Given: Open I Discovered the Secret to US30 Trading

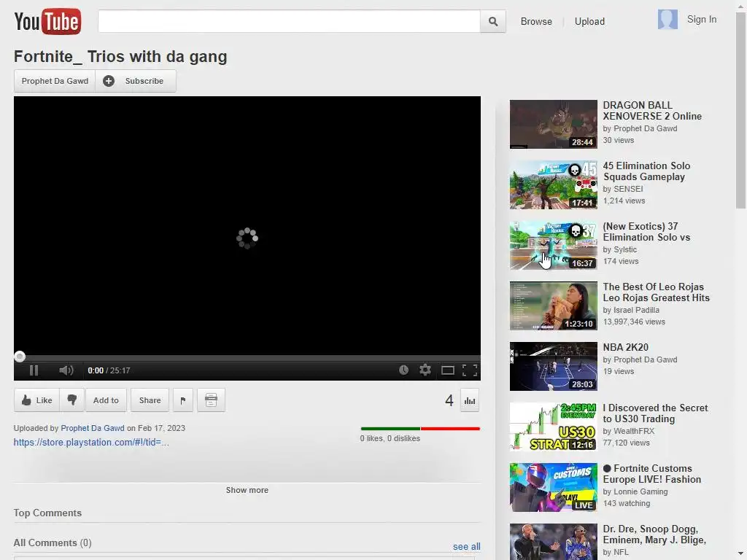Looking at the screenshot, I should coord(655,413).
